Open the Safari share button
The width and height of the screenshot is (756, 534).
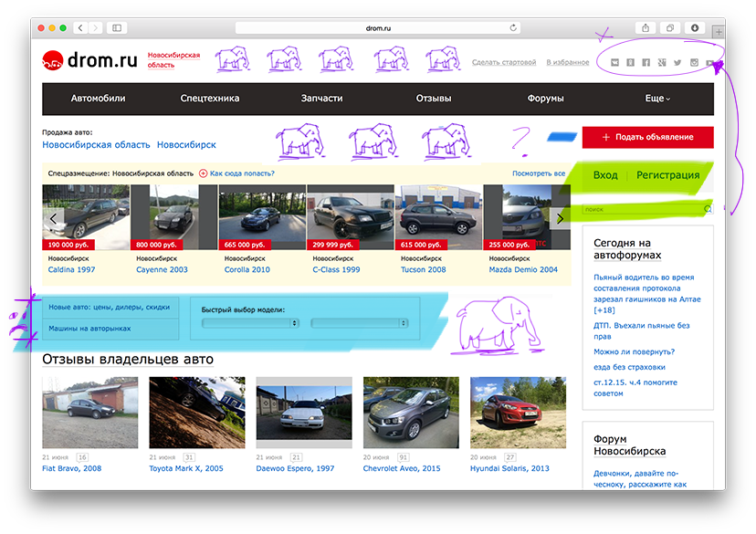click(x=646, y=28)
